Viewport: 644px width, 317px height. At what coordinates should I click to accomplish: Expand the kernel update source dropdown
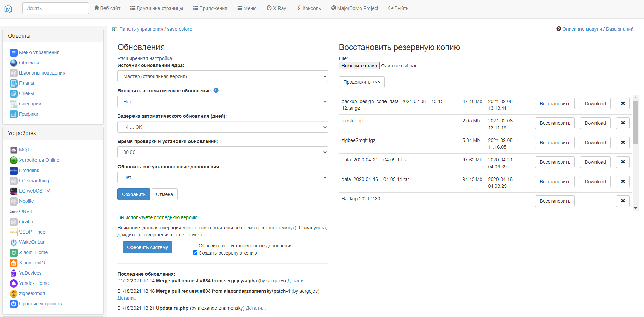pyautogui.click(x=223, y=76)
